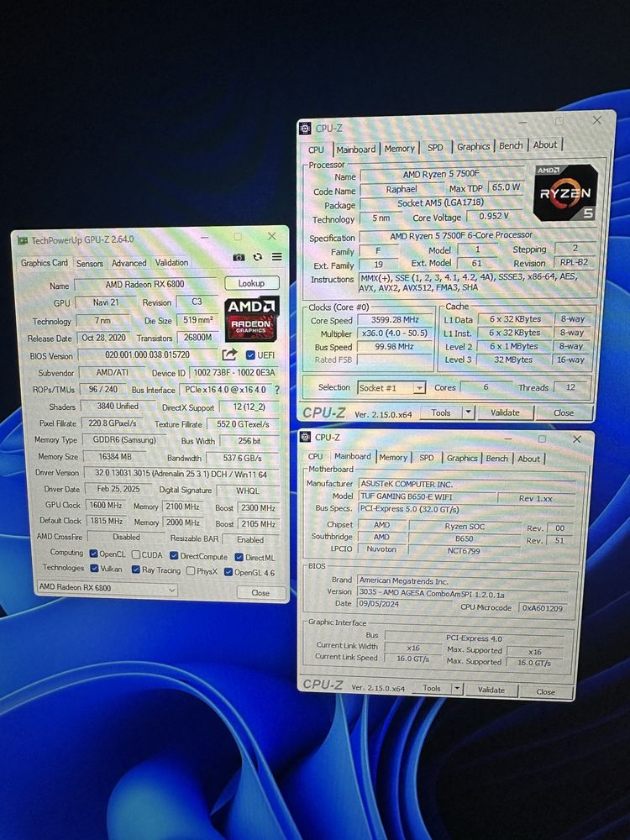
Task: Click the Memory Size 16384 MB value
Action: pos(114,457)
